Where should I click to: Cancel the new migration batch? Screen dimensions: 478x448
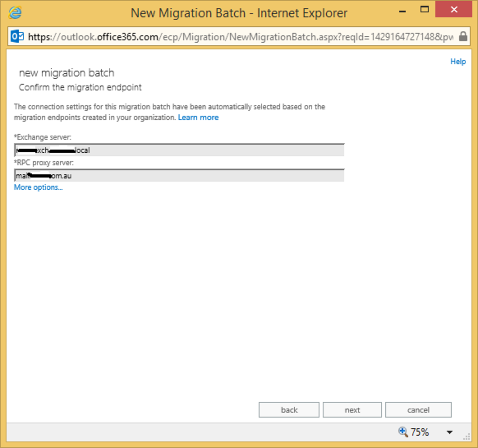[418, 410]
